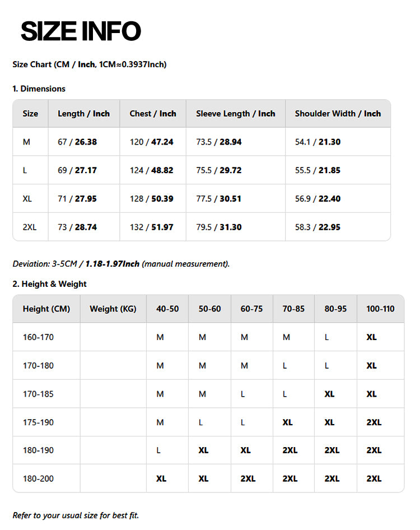Select the '160-170' height row label
Image resolution: width=420 pixels, height=530 pixels.
tap(38, 338)
